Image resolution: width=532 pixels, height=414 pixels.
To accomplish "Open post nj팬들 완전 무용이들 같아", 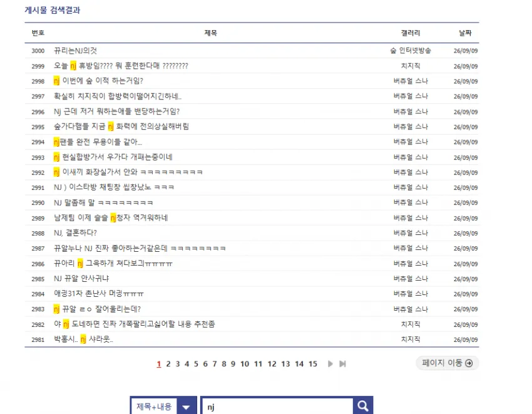I will 98,142.
